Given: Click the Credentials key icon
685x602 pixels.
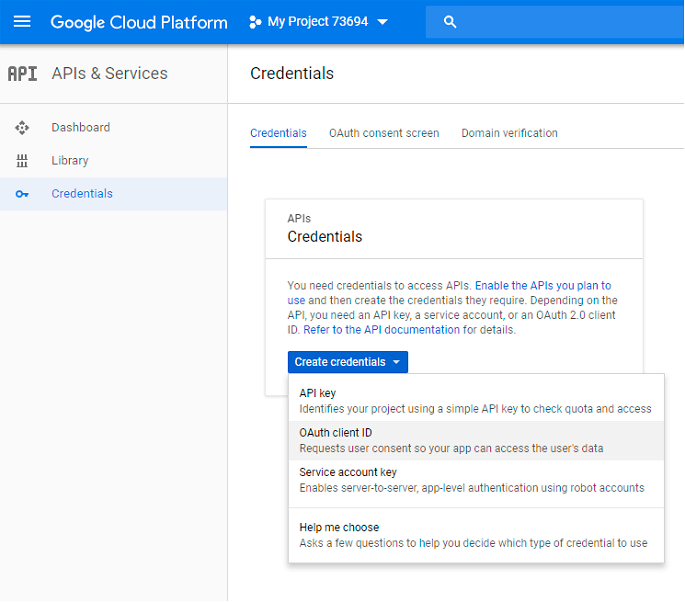Looking at the screenshot, I should [x=22, y=194].
